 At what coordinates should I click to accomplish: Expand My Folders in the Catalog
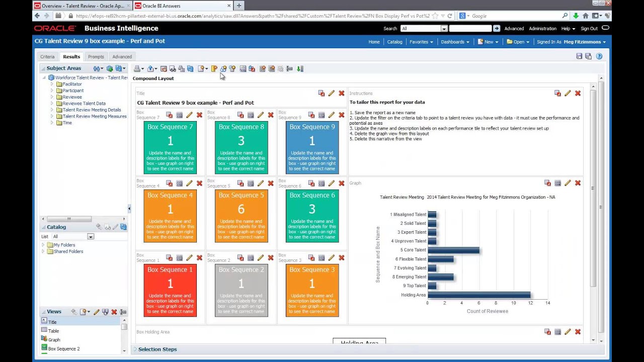coord(43,245)
